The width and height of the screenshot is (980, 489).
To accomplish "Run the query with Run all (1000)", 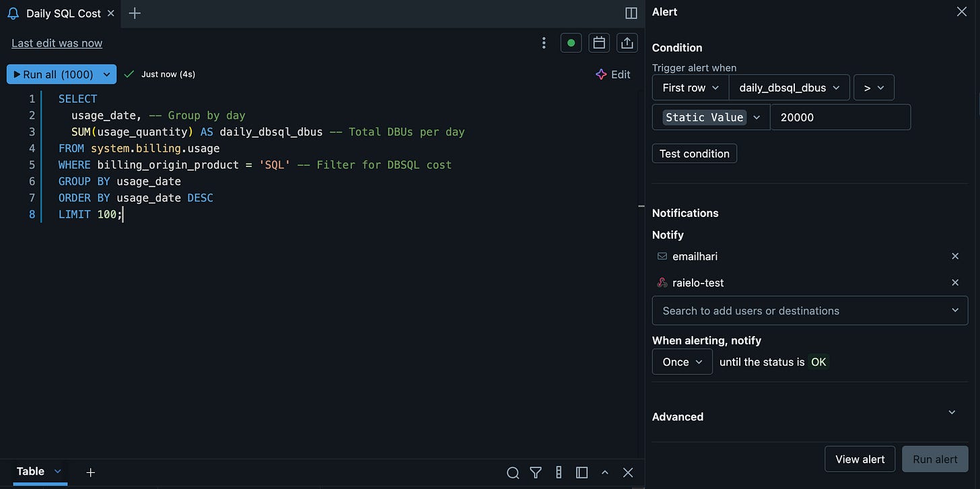I will coord(53,75).
